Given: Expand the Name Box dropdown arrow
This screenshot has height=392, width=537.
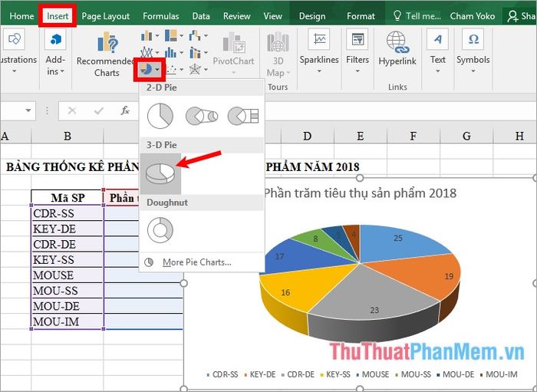Looking at the screenshot, I should pyautogui.click(x=28, y=110).
